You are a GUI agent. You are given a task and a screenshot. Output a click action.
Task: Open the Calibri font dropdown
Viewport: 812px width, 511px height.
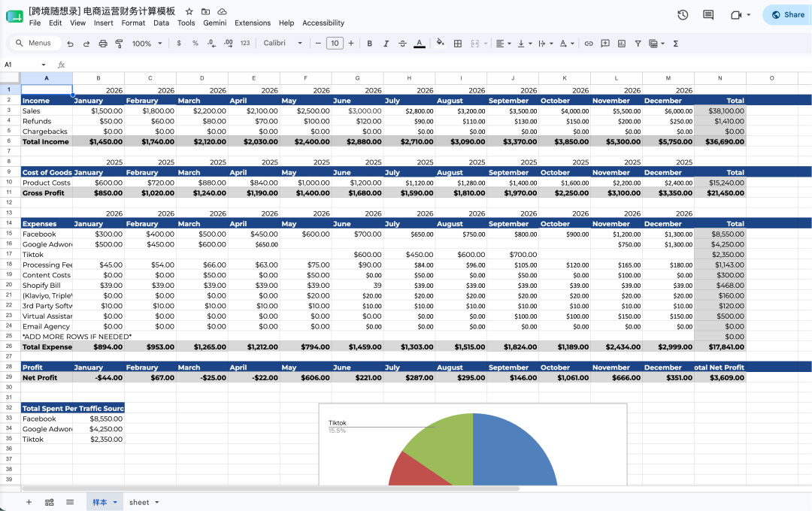(x=283, y=44)
